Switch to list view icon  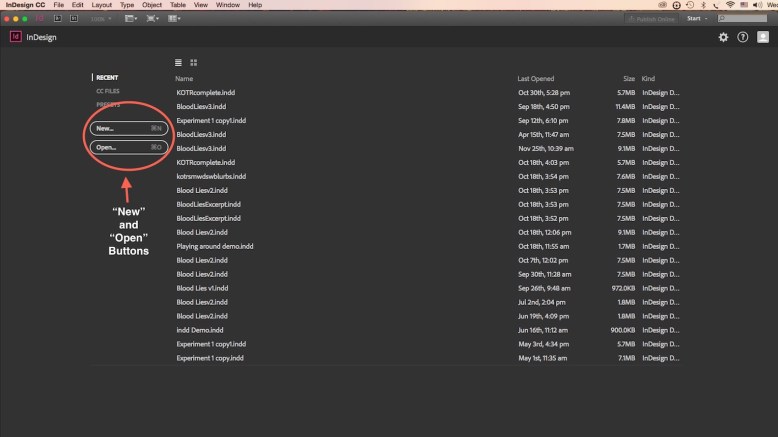click(x=179, y=62)
